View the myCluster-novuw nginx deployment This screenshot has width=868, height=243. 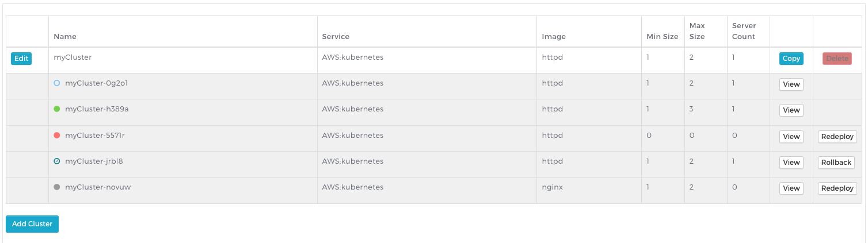pyautogui.click(x=791, y=188)
